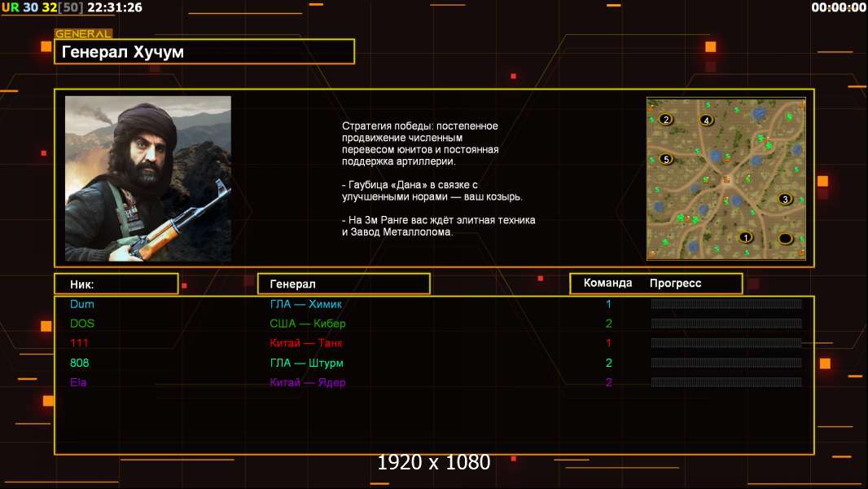
Task: Select start position 4 on the minimap
Action: click(706, 120)
